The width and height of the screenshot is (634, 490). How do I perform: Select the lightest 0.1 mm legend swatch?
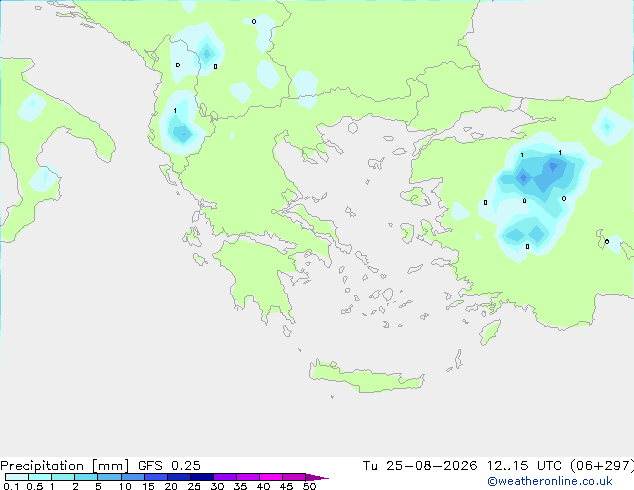tap(17, 477)
